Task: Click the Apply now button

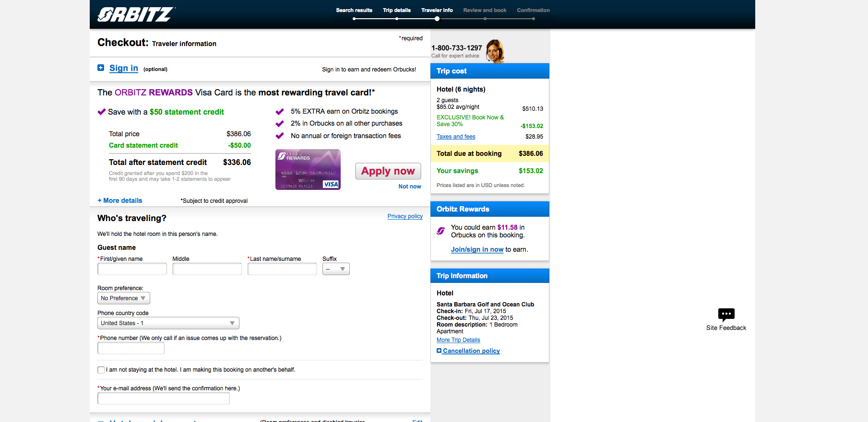Action: point(388,171)
